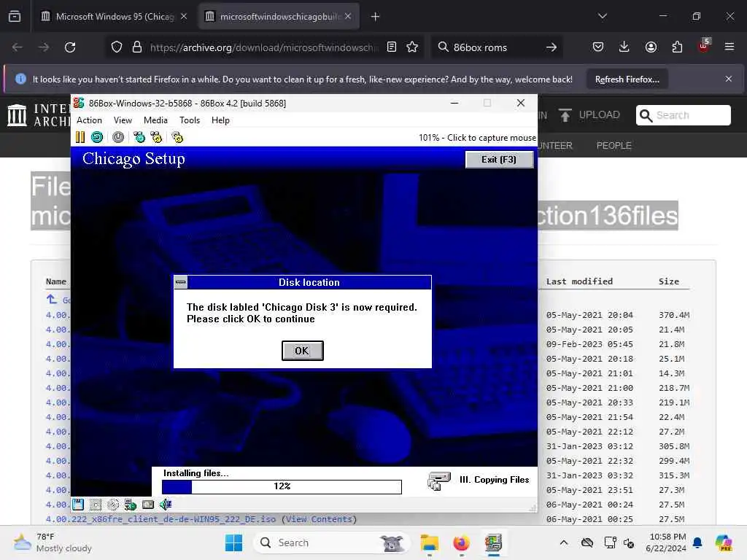Image resolution: width=747 pixels, height=560 pixels.
Task: Expand list all tabs chevron in Firefox
Action: pos(602,16)
